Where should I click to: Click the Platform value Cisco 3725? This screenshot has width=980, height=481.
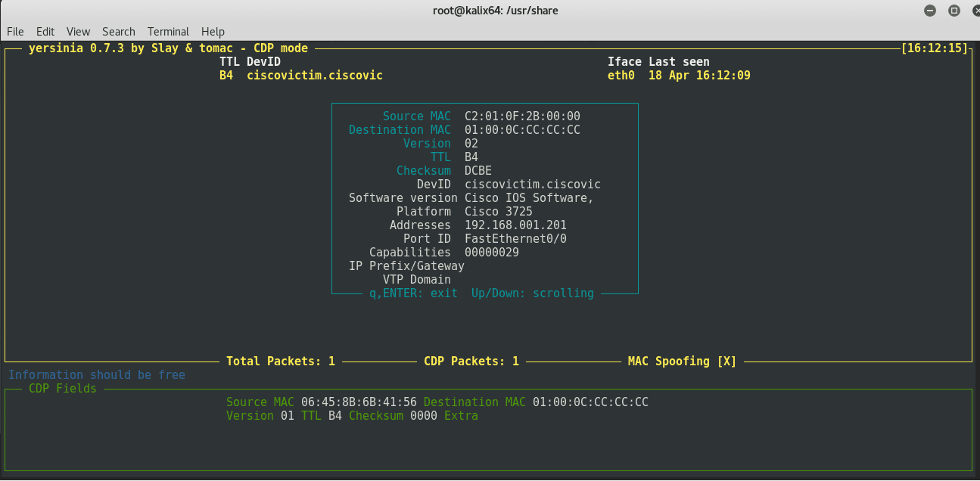coord(499,212)
